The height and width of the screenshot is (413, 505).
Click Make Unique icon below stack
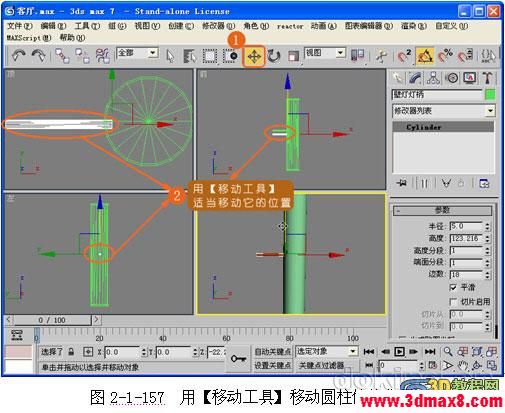(446, 183)
